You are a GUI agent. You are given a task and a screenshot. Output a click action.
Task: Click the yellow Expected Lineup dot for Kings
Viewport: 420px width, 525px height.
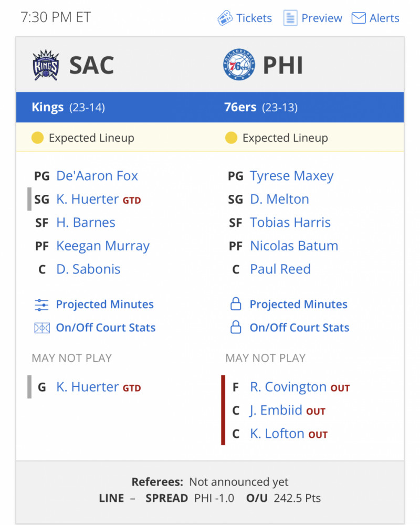[x=37, y=138]
